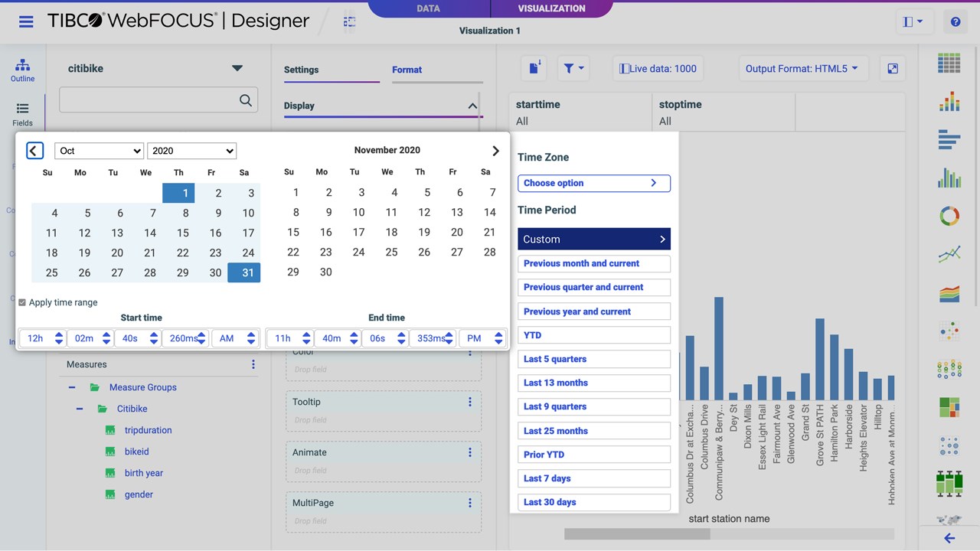Select the vertical stacked bar chart type
980x551 pixels.
pyautogui.click(x=949, y=101)
